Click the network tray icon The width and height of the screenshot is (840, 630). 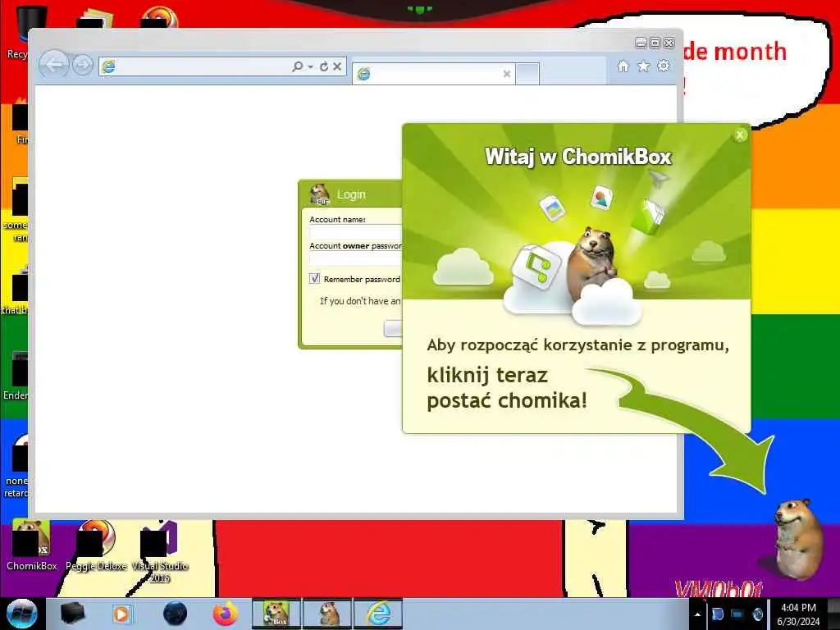click(737, 614)
